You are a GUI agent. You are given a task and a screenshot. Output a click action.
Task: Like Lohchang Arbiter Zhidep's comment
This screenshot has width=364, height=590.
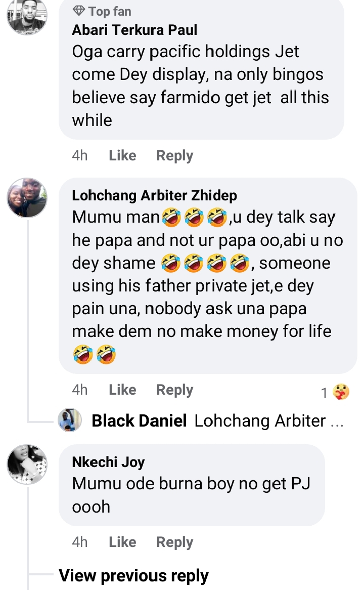pos(122,390)
